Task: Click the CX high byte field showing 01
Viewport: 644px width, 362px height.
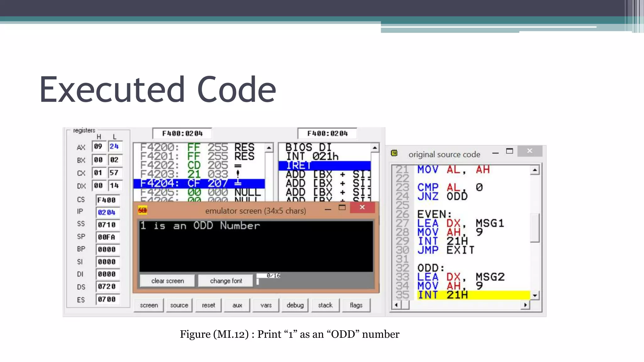Action: pyautogui.click(x=99, y=173)
